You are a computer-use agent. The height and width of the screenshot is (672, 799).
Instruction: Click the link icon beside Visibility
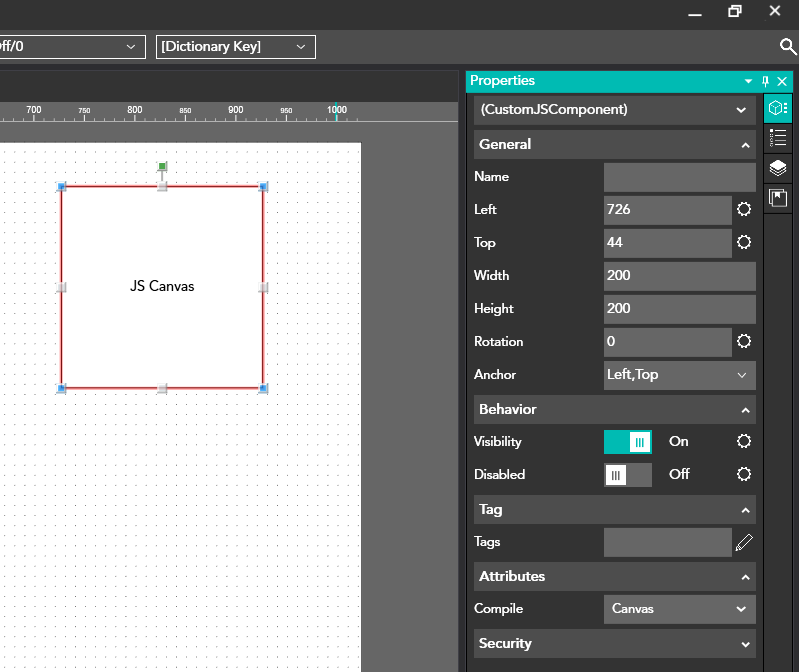[x=744, y=442]
